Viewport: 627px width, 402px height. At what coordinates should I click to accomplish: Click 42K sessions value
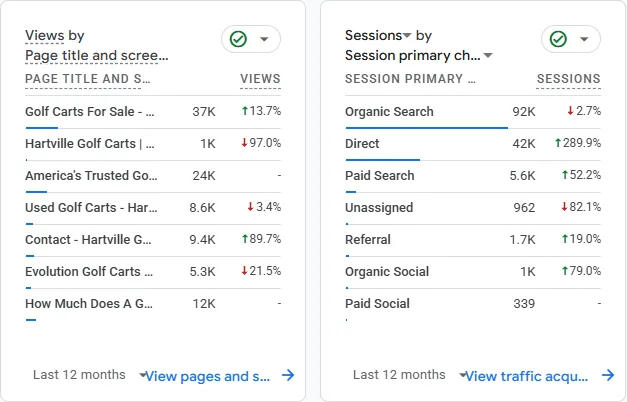(524, 144)
